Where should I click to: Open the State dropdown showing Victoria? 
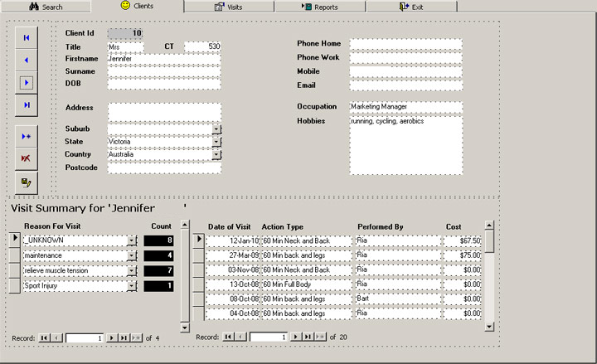coord(216,142)
